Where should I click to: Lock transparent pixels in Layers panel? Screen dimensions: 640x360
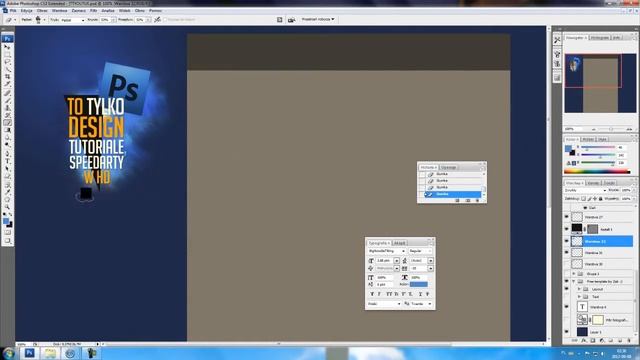tap(584, 199)
